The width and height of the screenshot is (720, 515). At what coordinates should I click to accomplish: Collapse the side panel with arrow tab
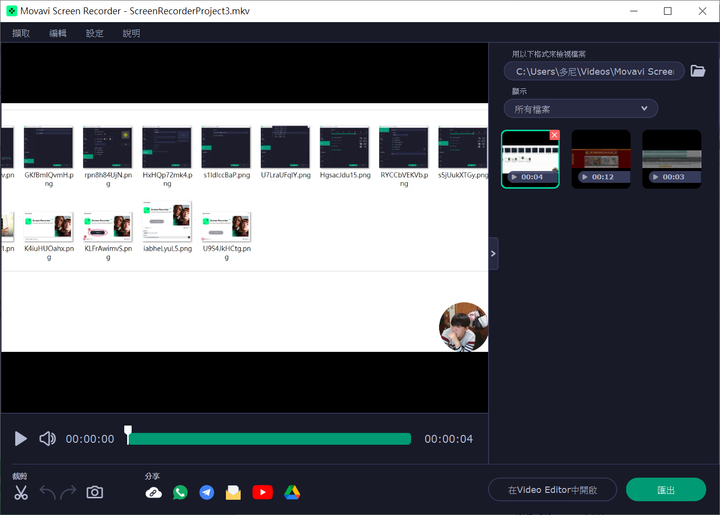pos(493,253)
